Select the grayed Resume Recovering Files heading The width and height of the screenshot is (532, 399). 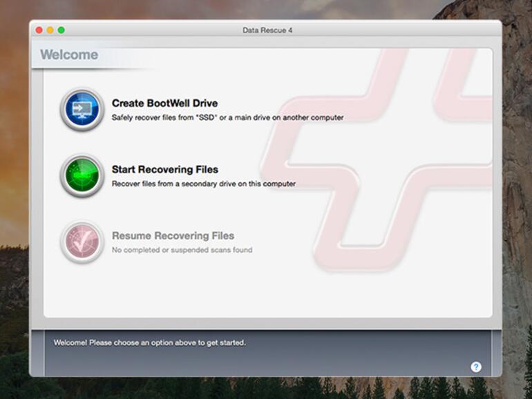[x=173, y=235]
